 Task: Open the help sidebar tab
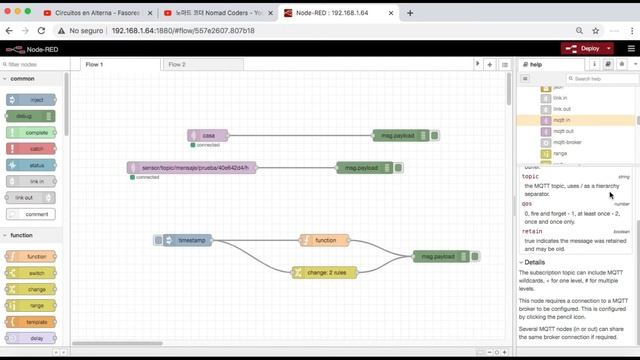tap(552, 64)
